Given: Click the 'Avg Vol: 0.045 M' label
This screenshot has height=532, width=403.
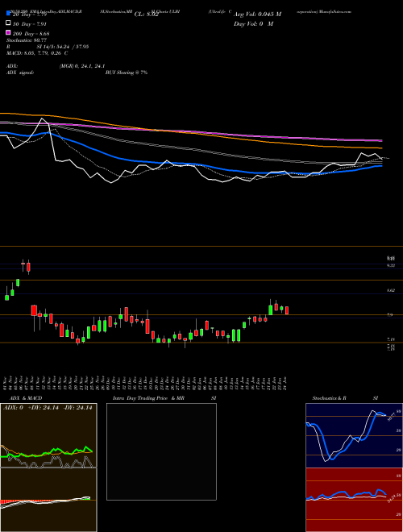Looking at the screenshot, I should [257, 15].
